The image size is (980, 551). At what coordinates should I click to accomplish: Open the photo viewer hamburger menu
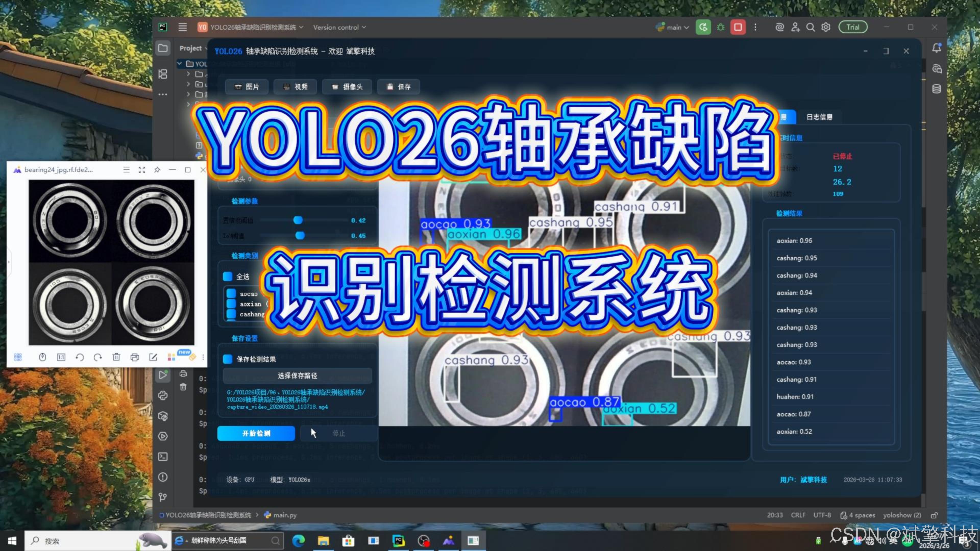click(126, 170)
